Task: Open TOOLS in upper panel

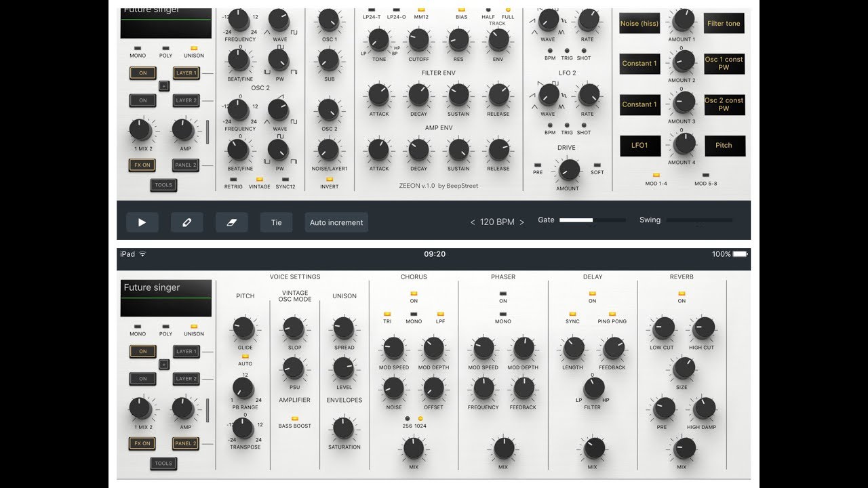Action: click(x=163, y=185)
